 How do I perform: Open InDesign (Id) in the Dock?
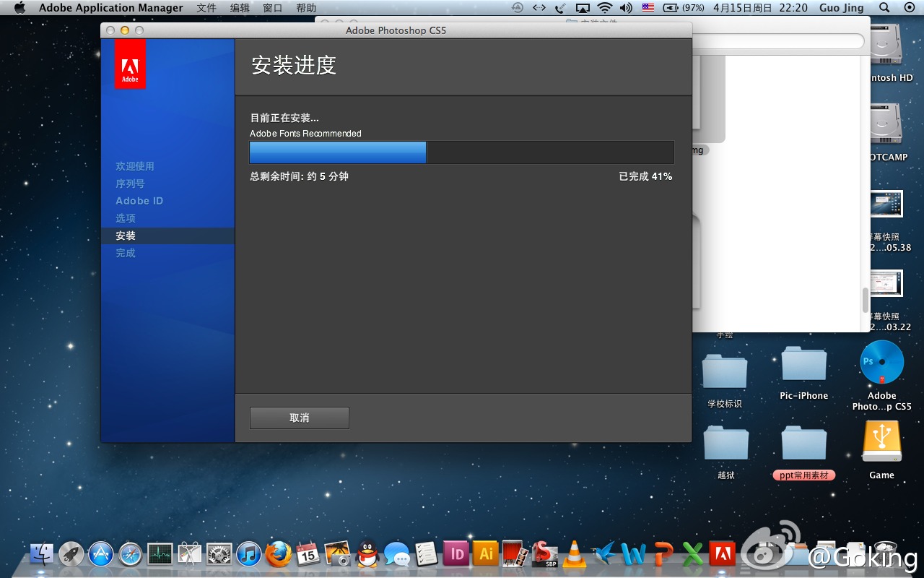point(456,554)
